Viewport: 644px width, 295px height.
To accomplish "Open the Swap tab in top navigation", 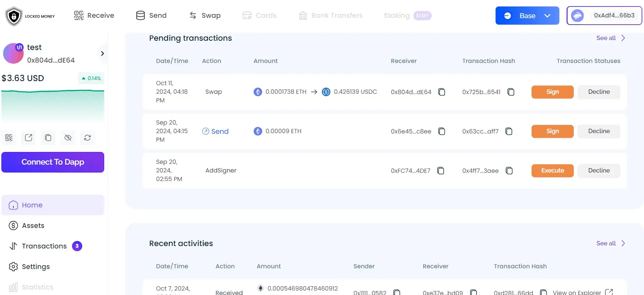I will [205, 15].
